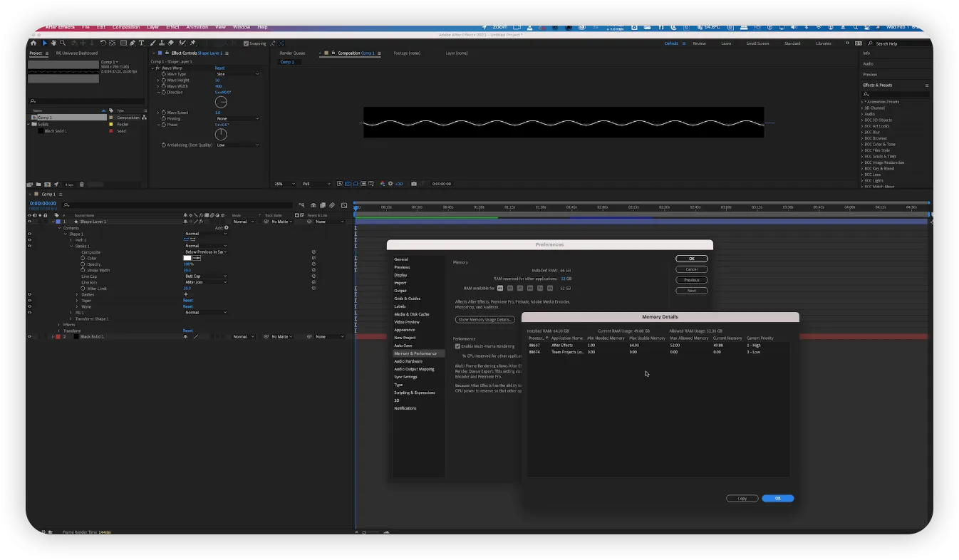Select the Rotation tool
959x560 pixels.
[x=103, y=43]
